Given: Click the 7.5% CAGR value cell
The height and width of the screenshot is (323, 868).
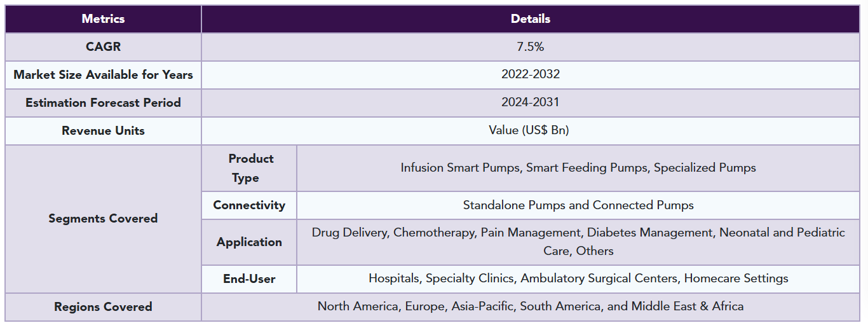Looking at the screenshot, I should click(531, 47).
